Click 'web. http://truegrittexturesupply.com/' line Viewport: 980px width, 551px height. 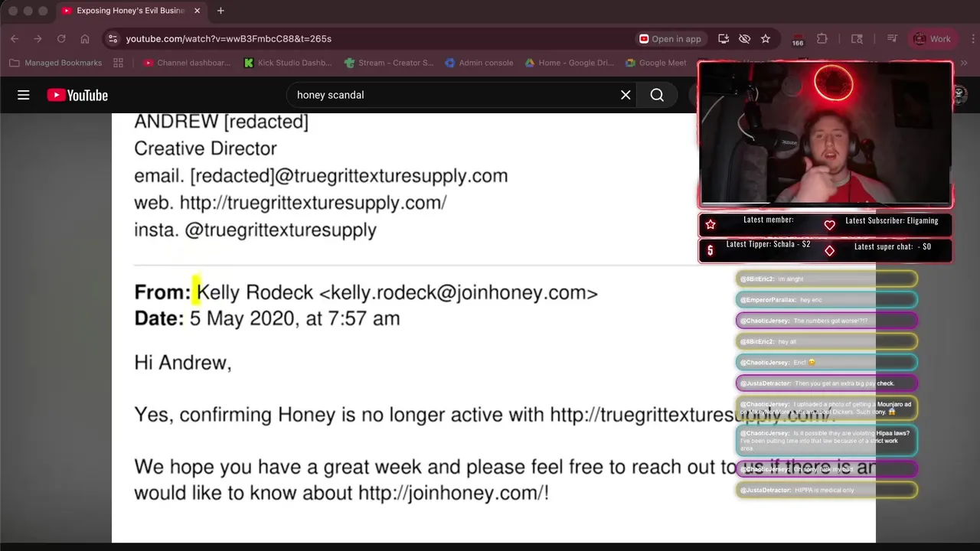[290, 203]
